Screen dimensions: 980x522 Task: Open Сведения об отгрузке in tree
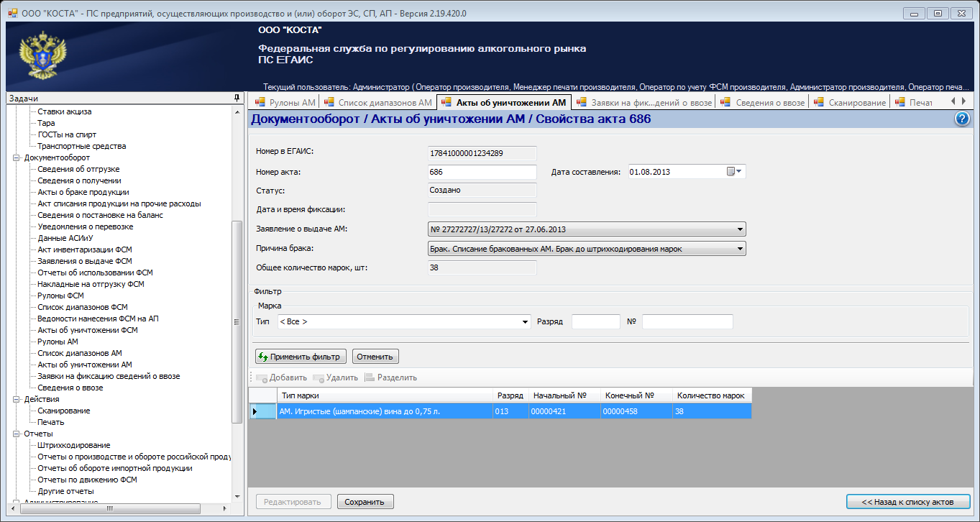point(78,169)
